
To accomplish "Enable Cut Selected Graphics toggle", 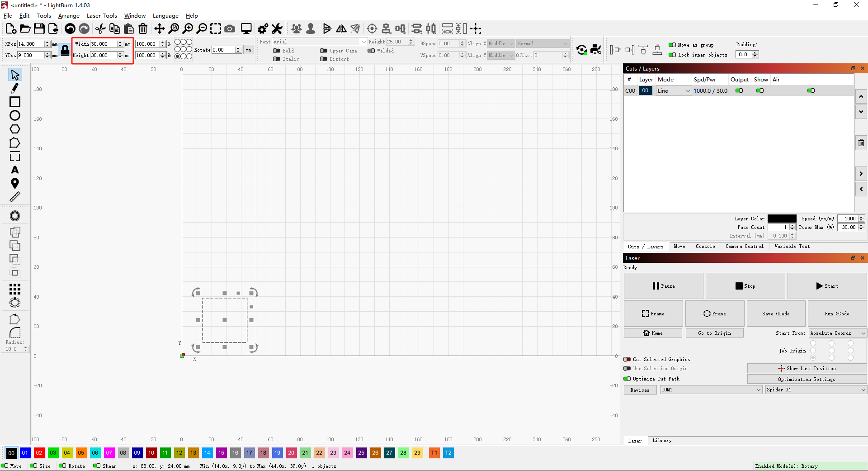I will (627, 359).
